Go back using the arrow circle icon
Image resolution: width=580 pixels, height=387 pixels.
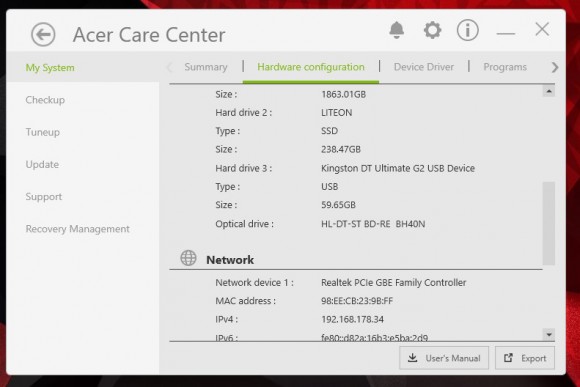pyautogui.click(x=43, y=34)
